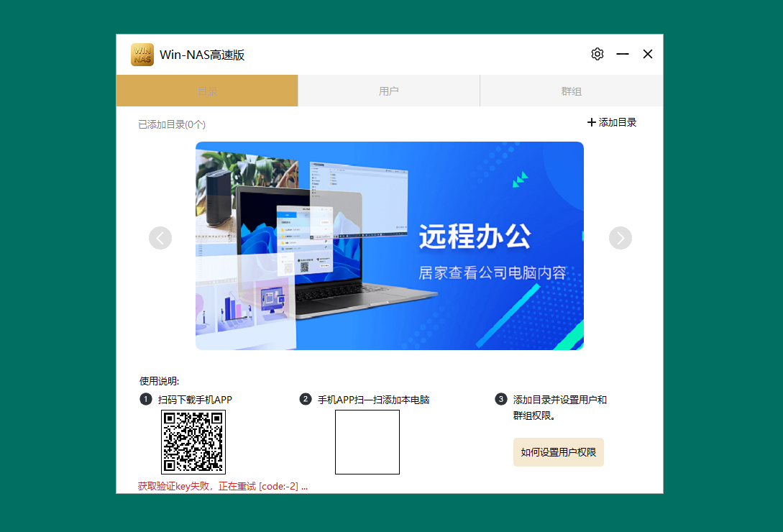Switch to the 群组 tab
The height and width of the screenshot is (532, 783).
571,91
